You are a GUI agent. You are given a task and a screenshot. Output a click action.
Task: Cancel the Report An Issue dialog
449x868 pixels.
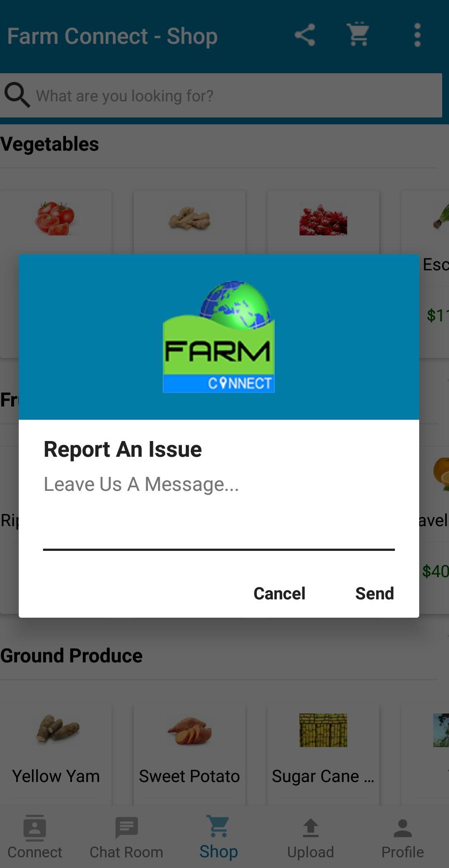(279, 593)
